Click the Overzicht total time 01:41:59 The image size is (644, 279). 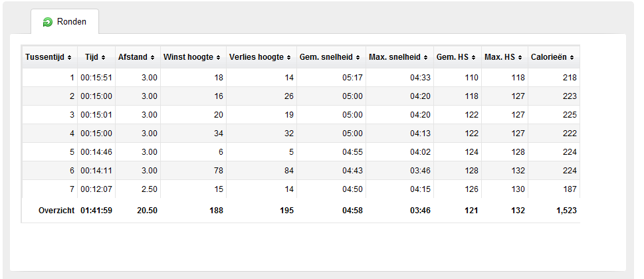pos(96,211)
